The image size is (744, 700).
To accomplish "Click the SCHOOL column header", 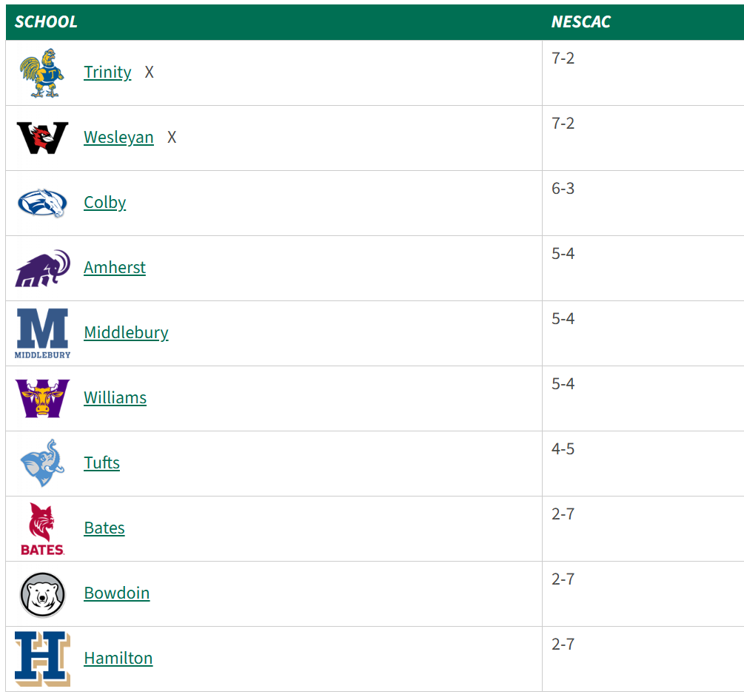I will tap(46, 22).
